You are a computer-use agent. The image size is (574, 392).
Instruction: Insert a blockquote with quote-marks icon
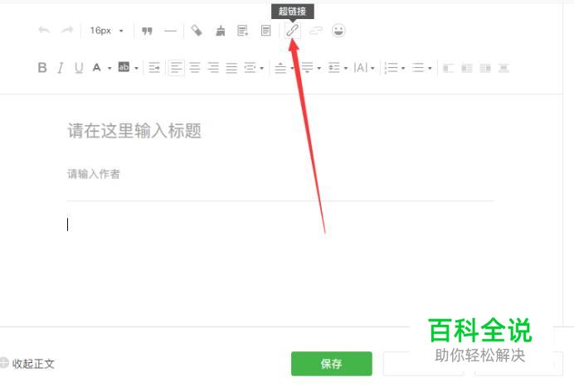pyautogui.click(x=147, y=31)
